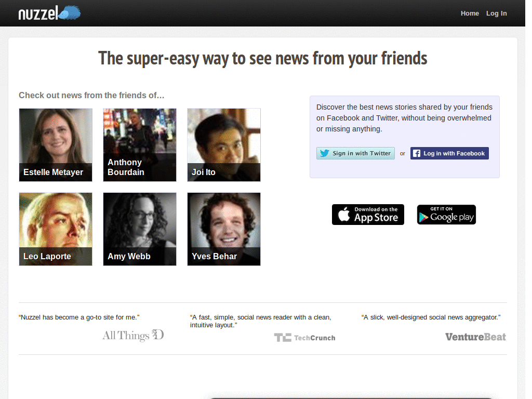
Task: Click the VentureBeat logo
Action: 475,337
